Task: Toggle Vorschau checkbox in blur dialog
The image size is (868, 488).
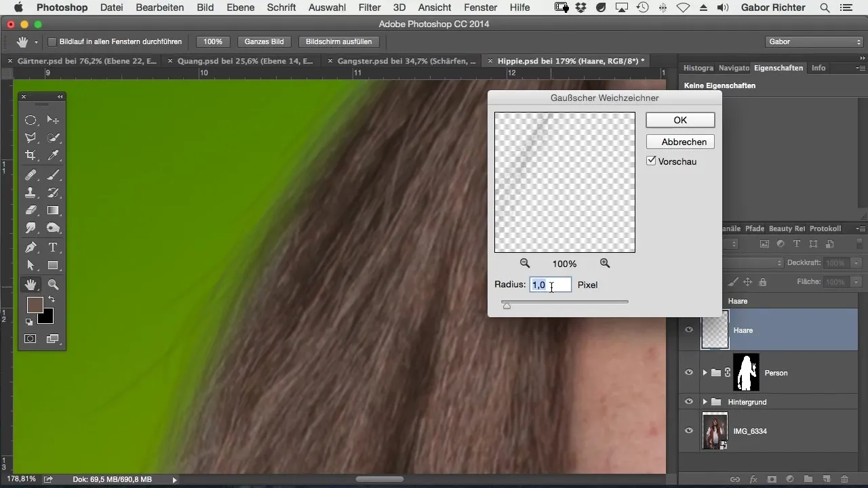Action: coord(652,161)
